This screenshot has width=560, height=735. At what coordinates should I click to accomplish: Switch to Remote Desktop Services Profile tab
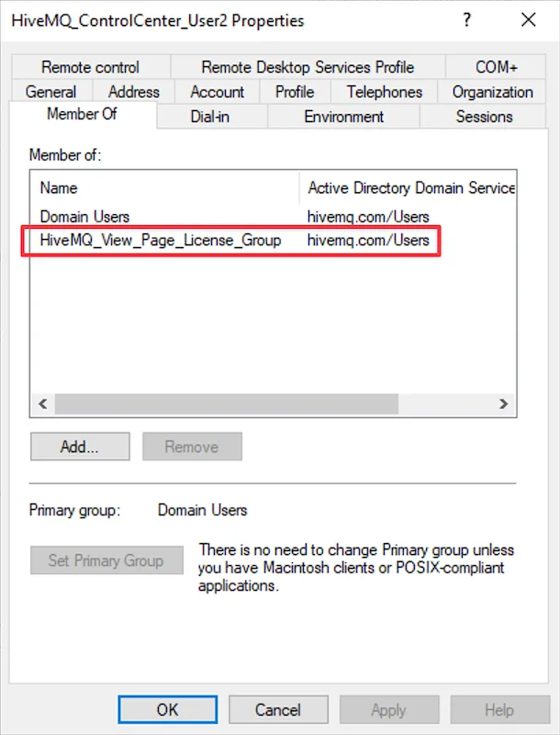(308, 67)
